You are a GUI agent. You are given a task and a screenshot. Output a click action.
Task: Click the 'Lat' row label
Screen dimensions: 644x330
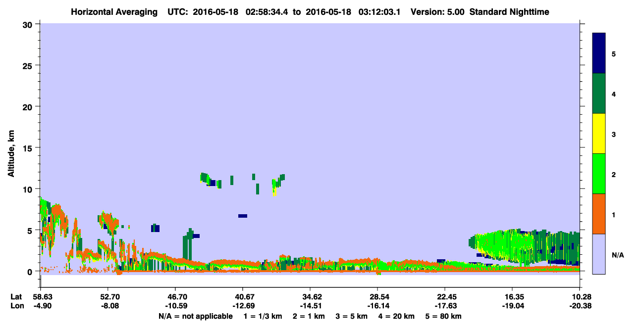click(x=16, y=297)
